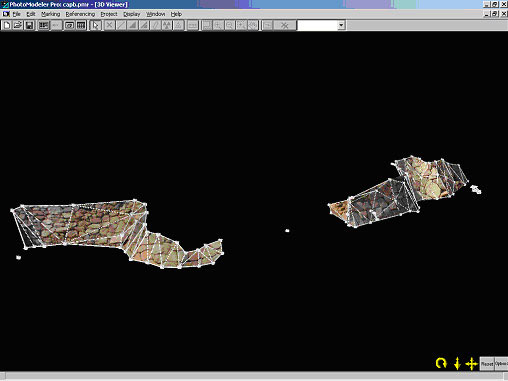Click the yellow up-down zoom arrow icon
Image resolution: width=508 pixels, height=381 pixels.
[x=457, y=363]
